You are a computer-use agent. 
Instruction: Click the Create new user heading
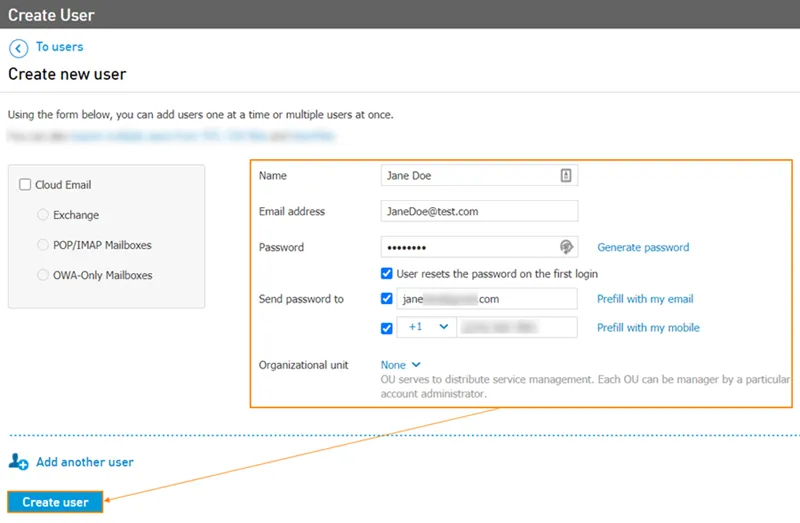(x=67, y=74)
